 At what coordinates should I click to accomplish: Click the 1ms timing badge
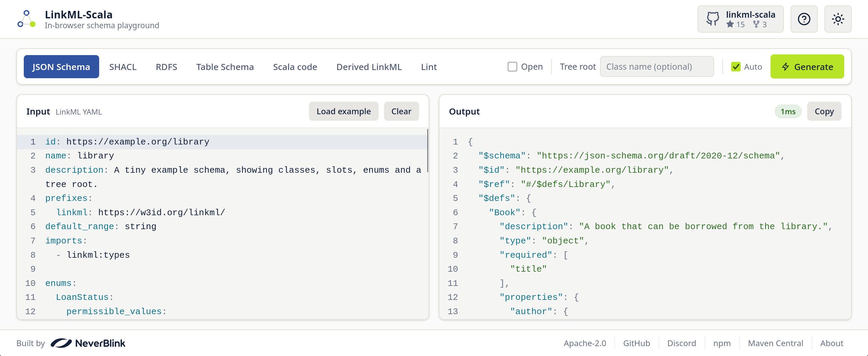pyautogui.click(x=788, y=112)
